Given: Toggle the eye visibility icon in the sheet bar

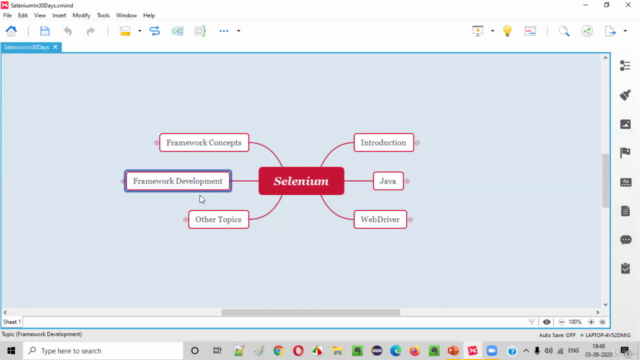Looking at the screenshot, I should 547,322.
